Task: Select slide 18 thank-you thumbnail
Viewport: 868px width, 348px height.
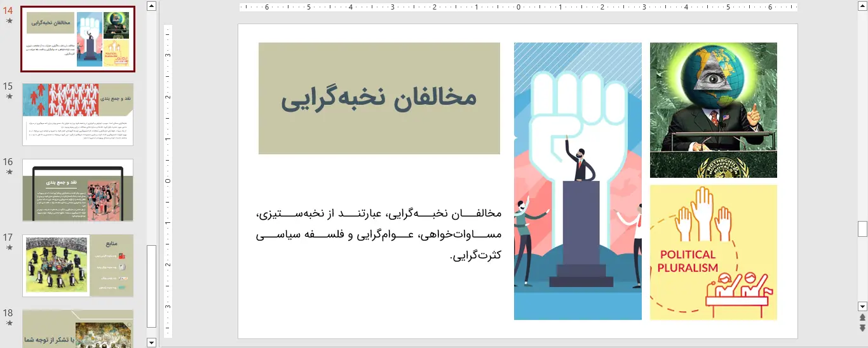Action: point(78,329)
